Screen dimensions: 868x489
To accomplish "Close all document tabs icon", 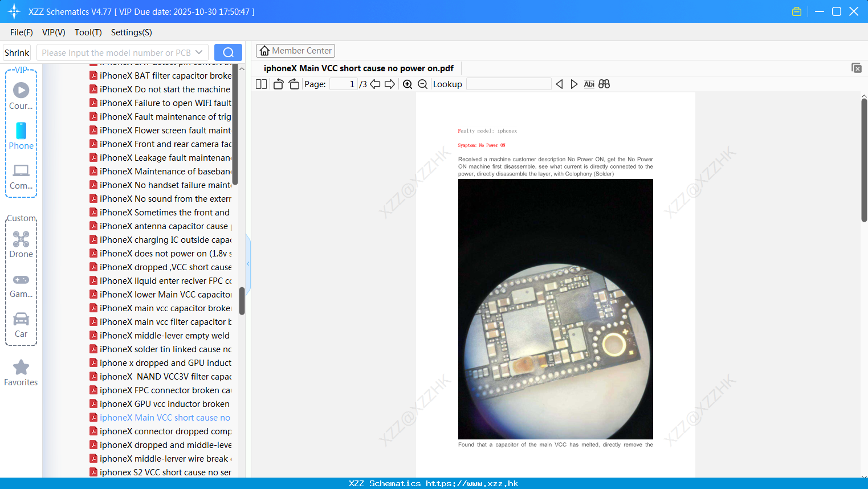I will click(857, 68).
